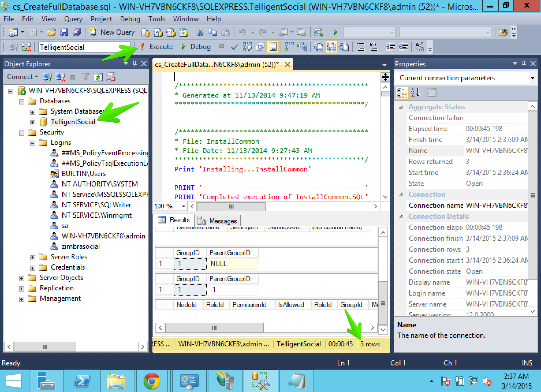Save the current query with the single floppy disk icon
The width and height of the screenshot is (541, 392).
pyautogui.click(x=64, y=32)
